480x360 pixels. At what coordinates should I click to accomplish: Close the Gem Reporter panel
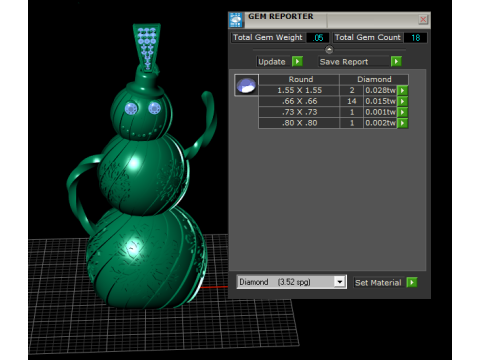[x=423, y=19]
